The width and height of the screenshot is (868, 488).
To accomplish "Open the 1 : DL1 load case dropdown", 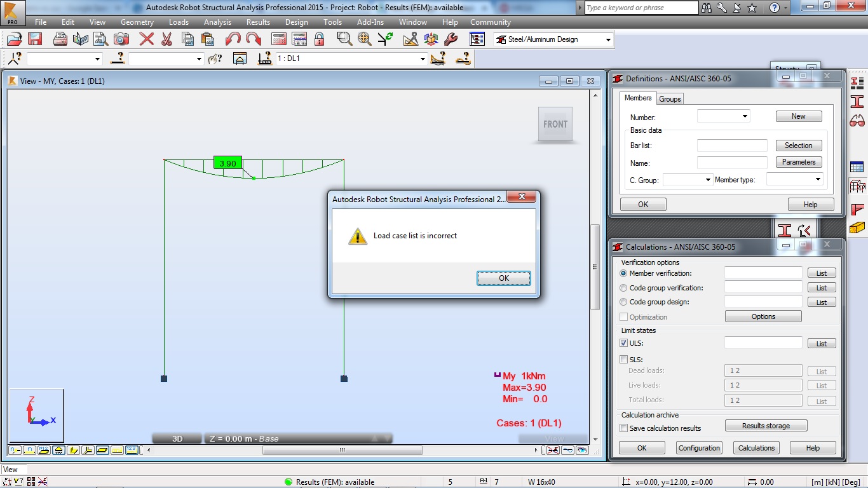I will click(423, 59).
